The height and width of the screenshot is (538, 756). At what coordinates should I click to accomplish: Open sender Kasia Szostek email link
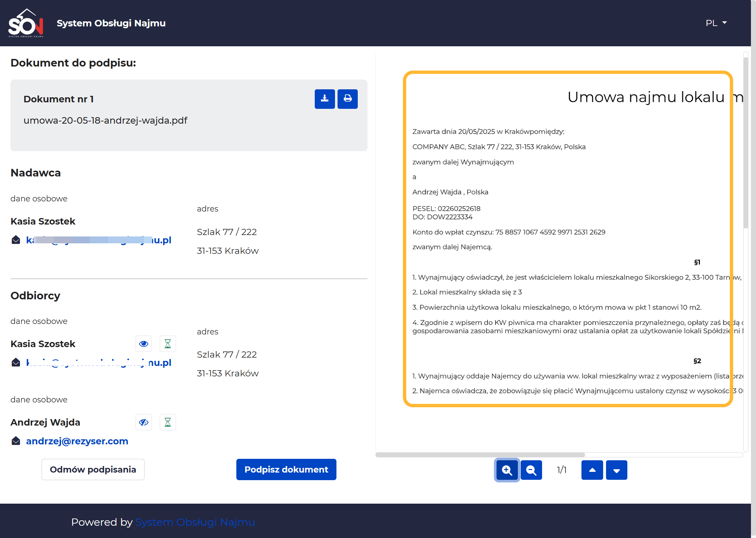[99, 240]
